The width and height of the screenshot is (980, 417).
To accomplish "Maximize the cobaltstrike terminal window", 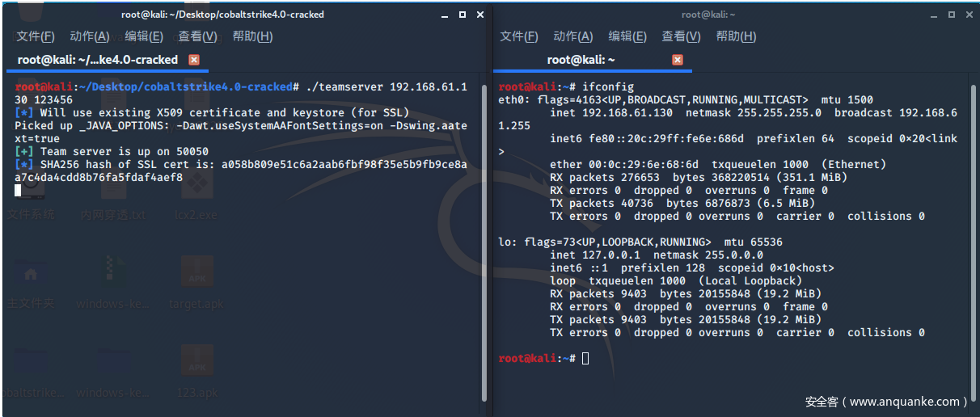I will point(462,15).
